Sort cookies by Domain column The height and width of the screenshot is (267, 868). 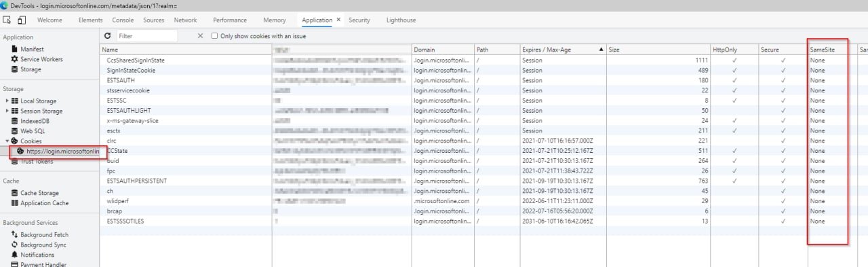tap(443, 50)
